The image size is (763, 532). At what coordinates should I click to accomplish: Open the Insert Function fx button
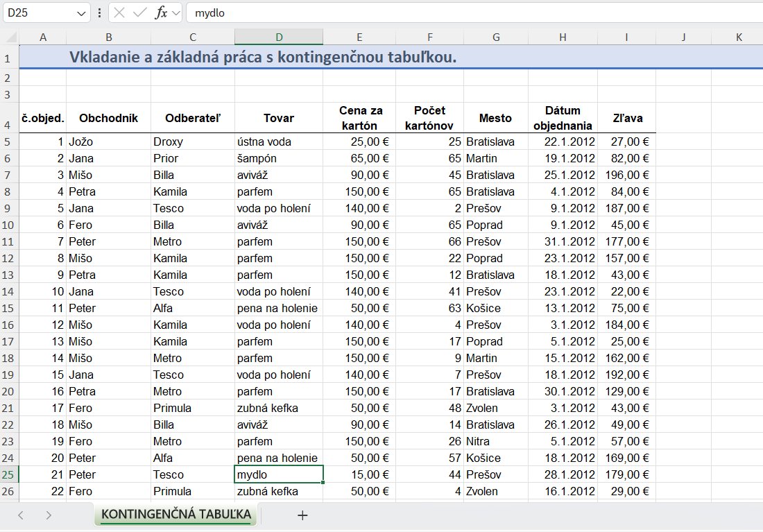tap(161, 13)
